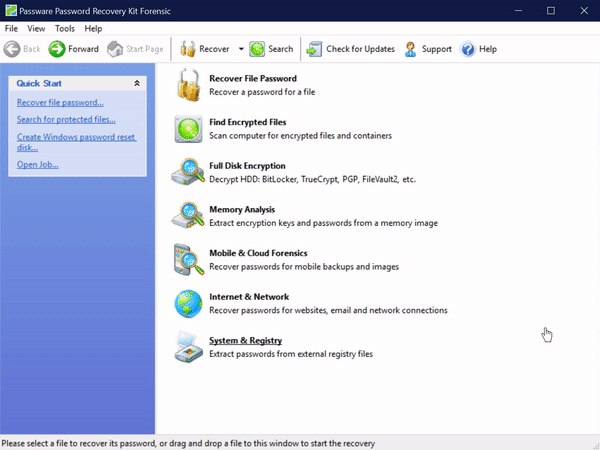600x450 pixels.
Task: Click the Mobile & Cloud Forensics phone icon
Action: coord(188,259)
